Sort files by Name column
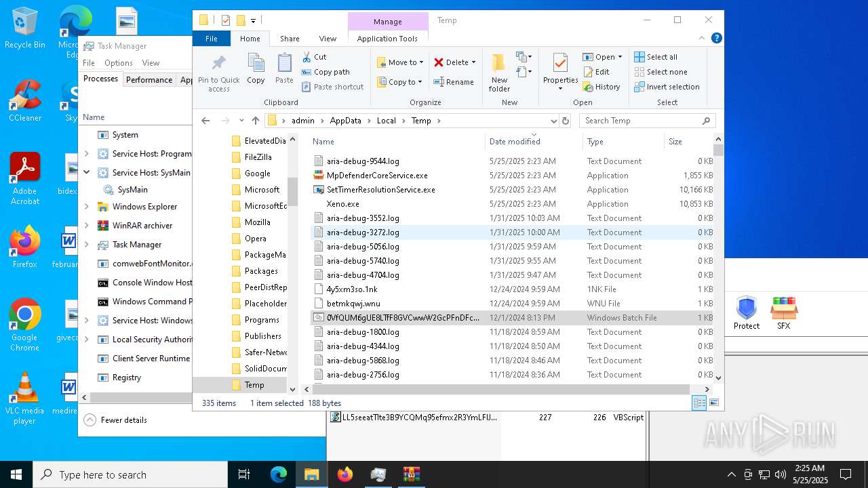The width and height of the screenshot is (868, 488). 397,141
